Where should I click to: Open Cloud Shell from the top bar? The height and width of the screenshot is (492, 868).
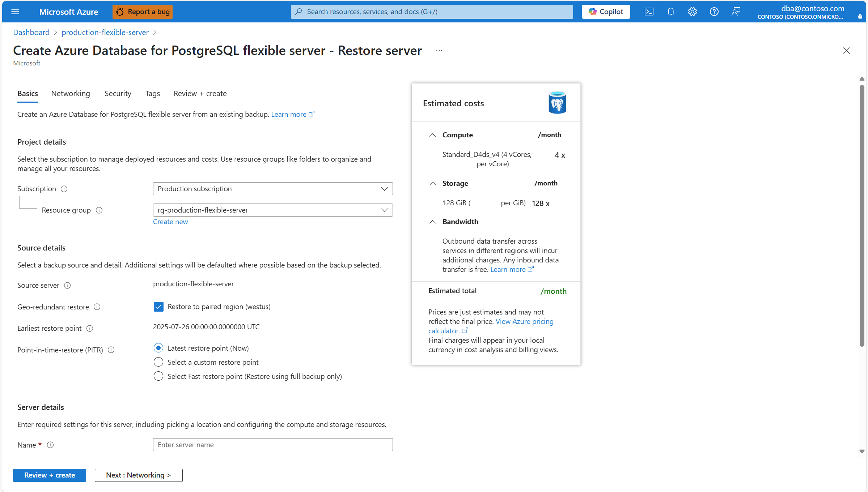pos(649,12)
